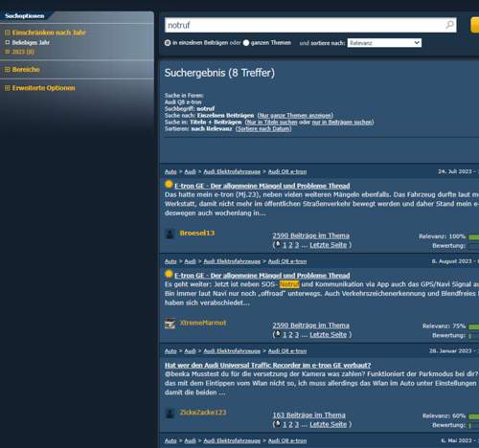Expand 'Erweiterte Optionen' section
The width and height of the screenshot is (479, 448).
(40, 88)
